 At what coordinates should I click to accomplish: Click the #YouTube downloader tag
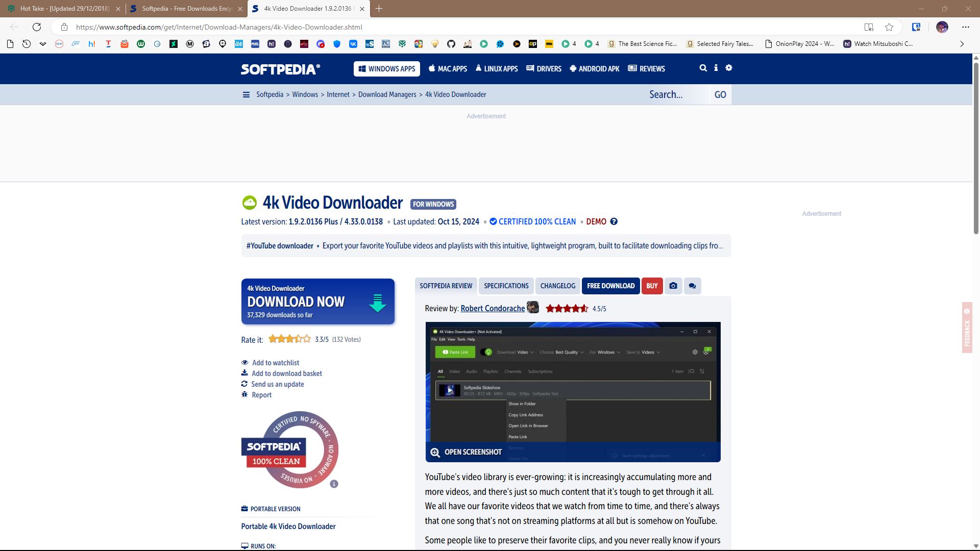click(280, 246)
